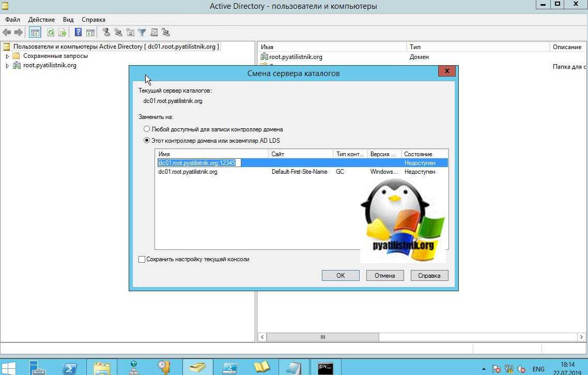Open the 'Действие' menu
588x375 pixels.
click(41, 20)
